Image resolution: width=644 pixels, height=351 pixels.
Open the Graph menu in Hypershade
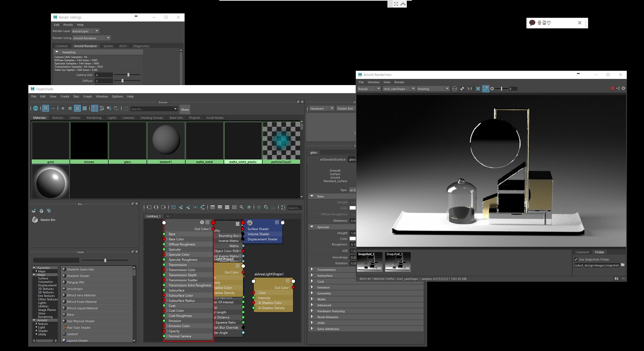tap(87, 97)
